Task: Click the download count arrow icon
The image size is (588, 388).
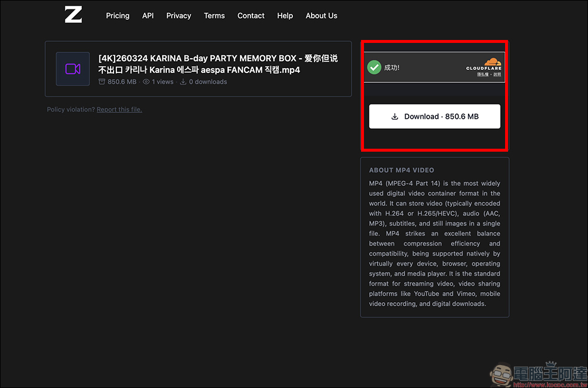Action: pos(183,82)
